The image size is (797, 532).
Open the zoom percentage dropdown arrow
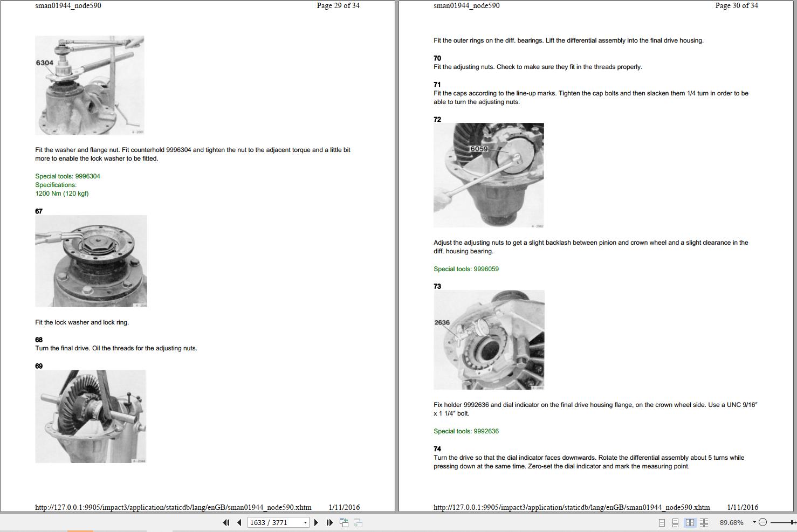754,522
